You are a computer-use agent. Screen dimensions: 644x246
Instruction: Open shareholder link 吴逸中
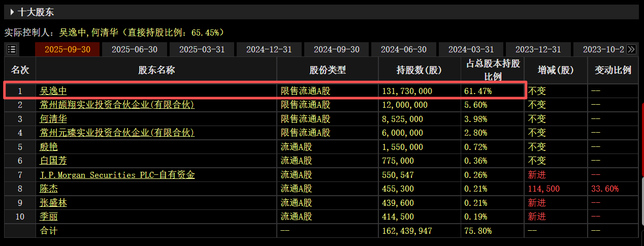click(x=53, y=91)
